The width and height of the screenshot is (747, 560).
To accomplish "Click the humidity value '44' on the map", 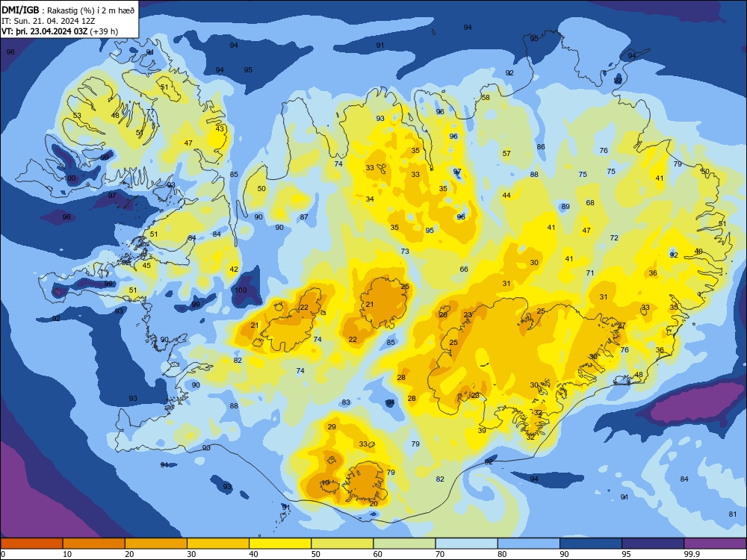I will 506,195.
